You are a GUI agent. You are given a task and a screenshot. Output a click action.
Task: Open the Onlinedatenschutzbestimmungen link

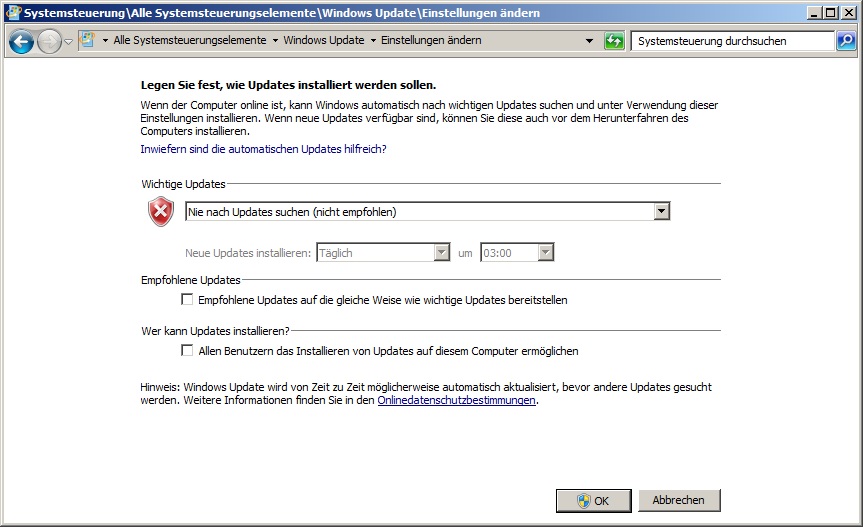456,400
